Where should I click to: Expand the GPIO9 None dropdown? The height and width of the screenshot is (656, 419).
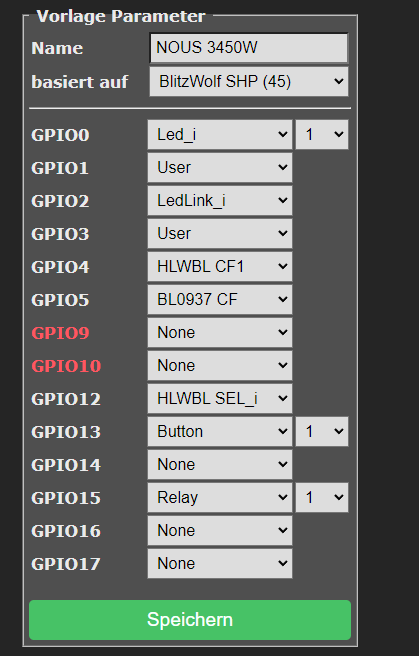coord(220,333)
